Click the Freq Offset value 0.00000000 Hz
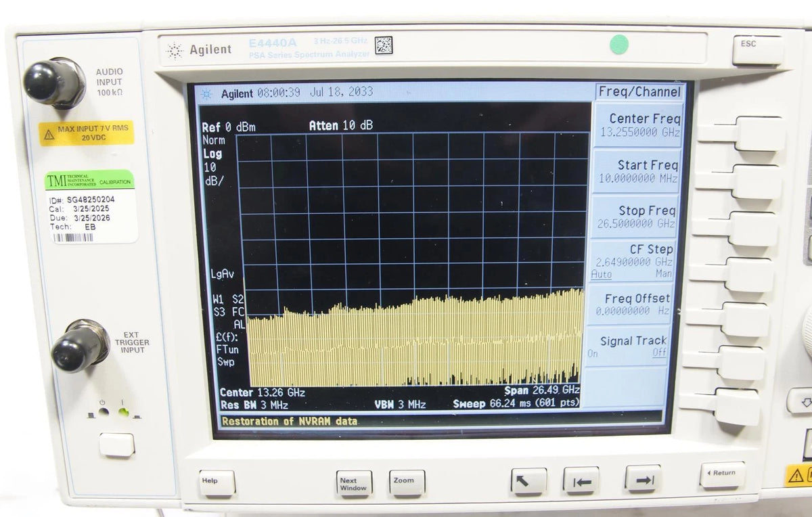 point(633,311)
